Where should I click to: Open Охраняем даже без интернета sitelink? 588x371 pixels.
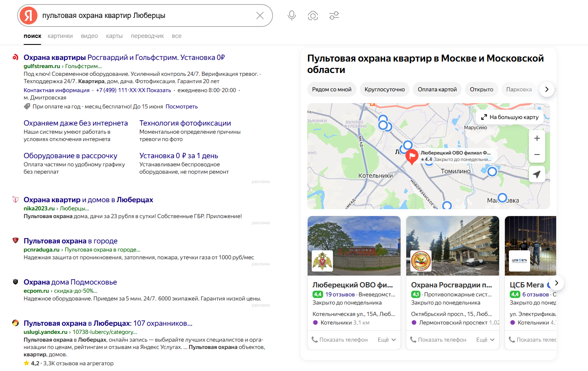coord(76,123)
